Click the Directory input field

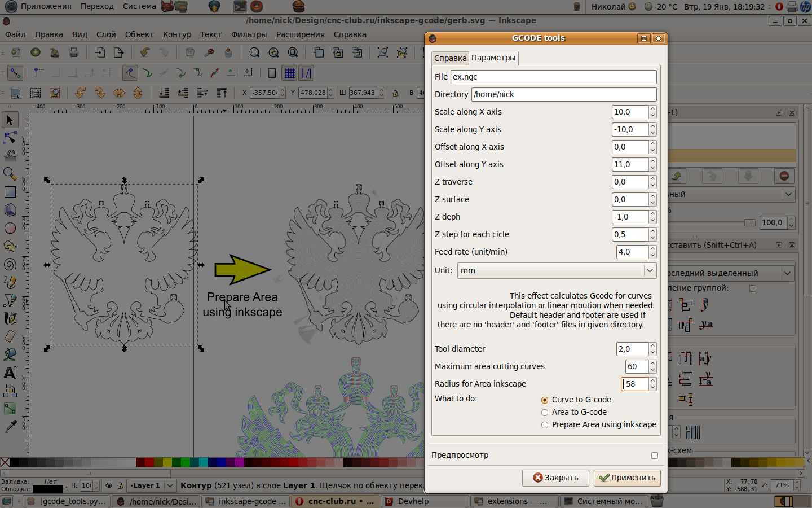(564, 94)
